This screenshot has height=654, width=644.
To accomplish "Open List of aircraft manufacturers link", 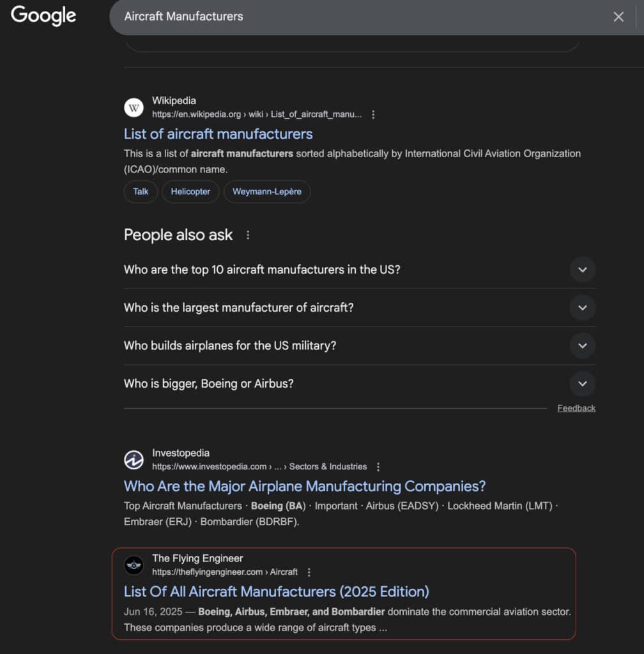I will pyautogui.click(x=218, y=134).
